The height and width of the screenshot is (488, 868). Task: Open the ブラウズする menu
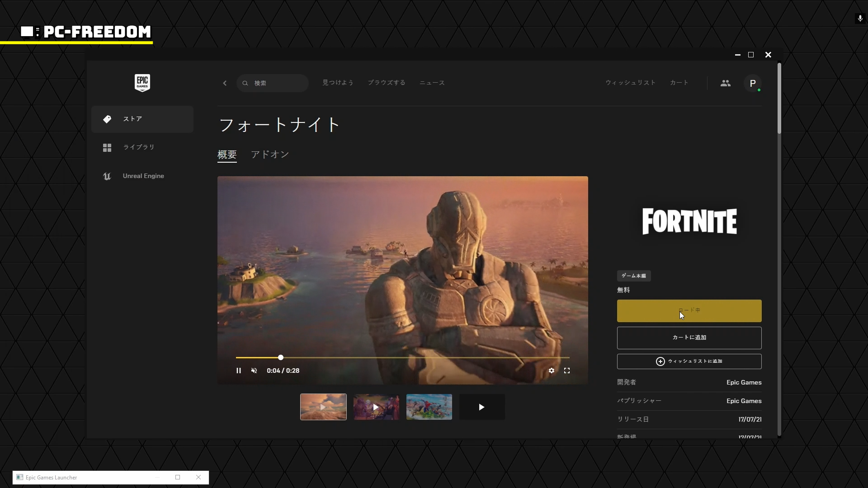point(386,83)
